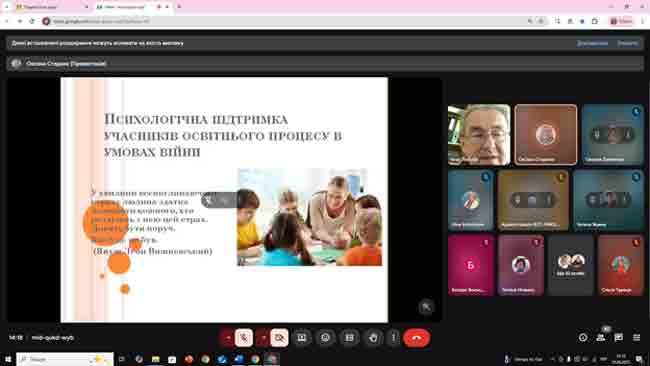The height and width of the screenshot is (366, 650).
Task: Select the video tile of man with glasses
Action: tap(479, 135)
